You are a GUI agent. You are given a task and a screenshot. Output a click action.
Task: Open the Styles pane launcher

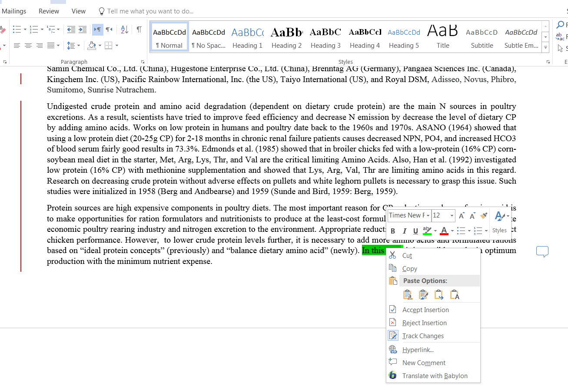(x=548, y=62)
